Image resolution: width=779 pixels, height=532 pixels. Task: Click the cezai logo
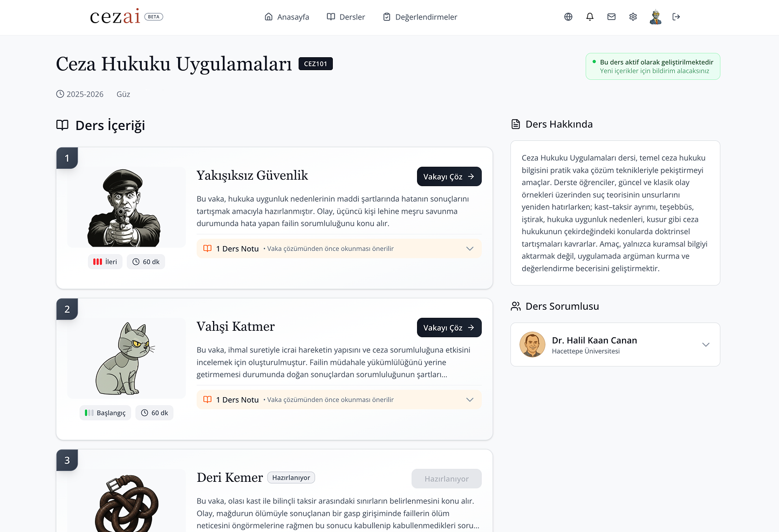pos(115,17)
